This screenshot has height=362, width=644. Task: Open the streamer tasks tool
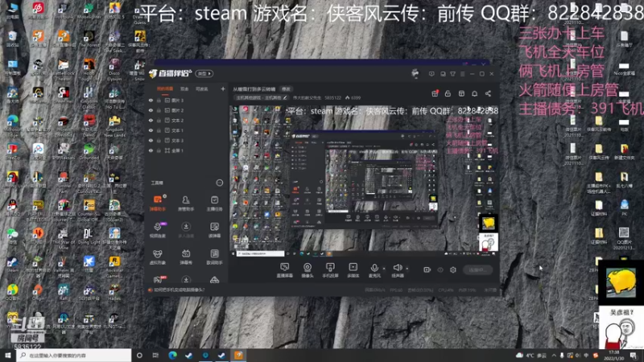214,203
